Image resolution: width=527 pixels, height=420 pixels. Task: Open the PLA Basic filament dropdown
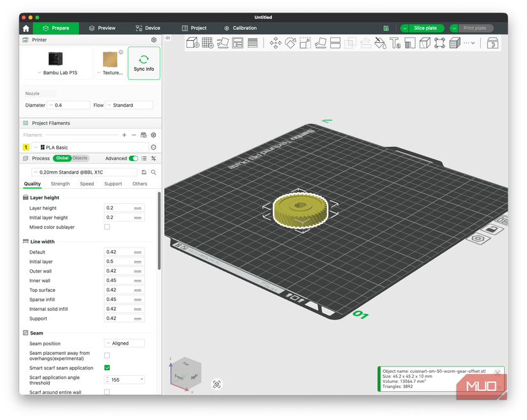pos(90,147)
